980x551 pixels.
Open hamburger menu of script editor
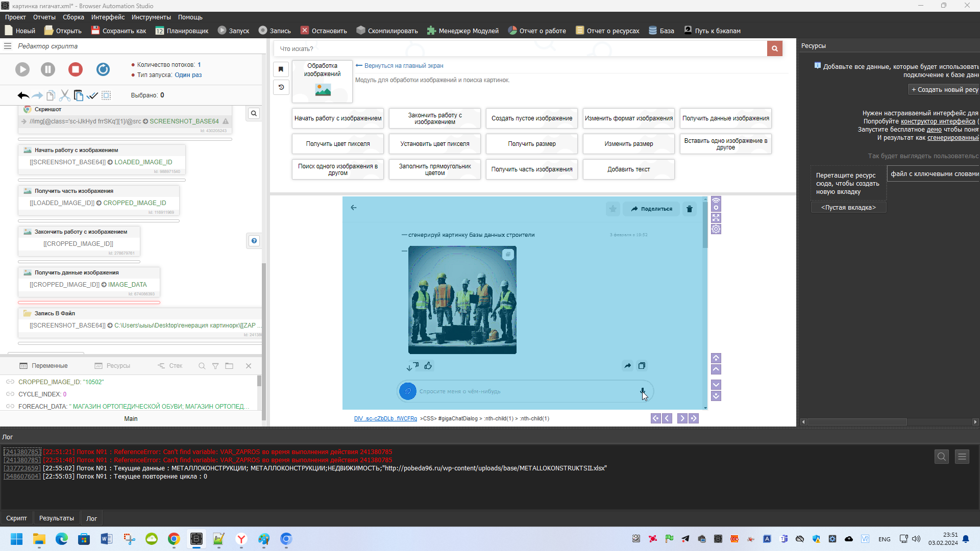click(8, 46)
